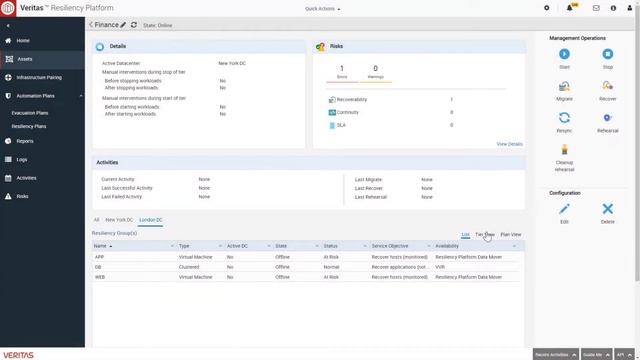Open Name column filter menu
Image resolution: width=640 pixels, height=360 pixels.
point(172,246)
